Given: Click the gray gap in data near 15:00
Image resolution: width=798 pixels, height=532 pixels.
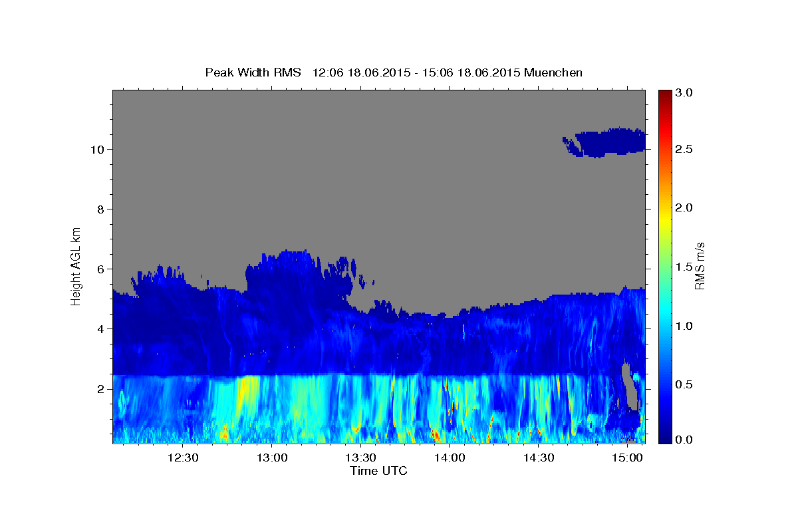Looking at the screenshot, I should [x=630, y=386].
